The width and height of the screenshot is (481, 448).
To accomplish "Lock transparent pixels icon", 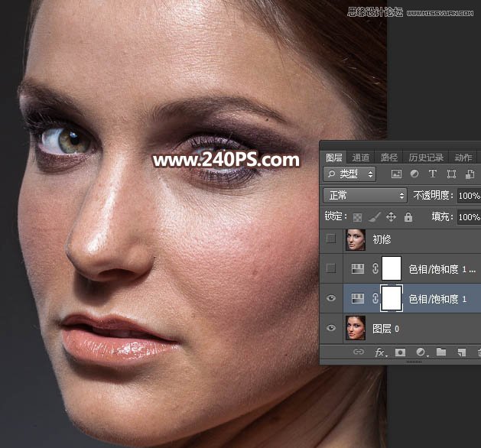I will tap(357, 217).
